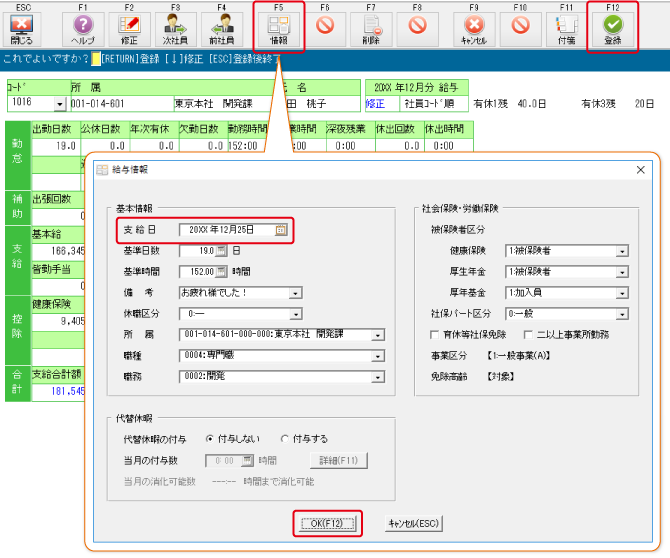Close the 給与情報 dialog with X
The width and height of the screenshot is (670, 558).
641,170
